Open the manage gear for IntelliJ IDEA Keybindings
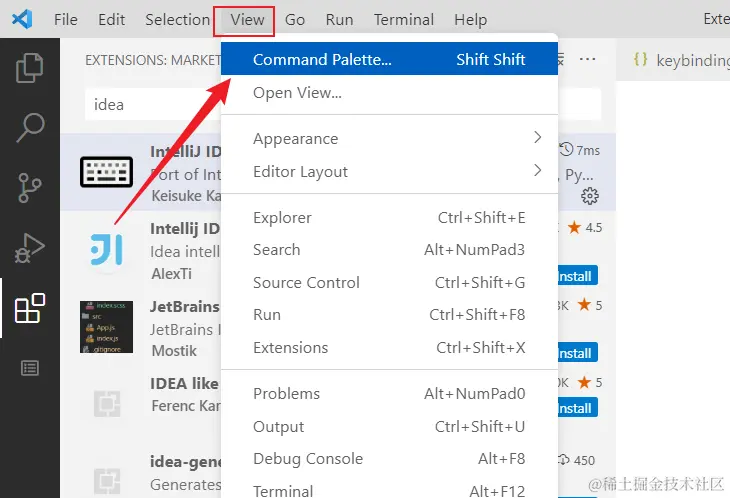Screen dimensions: 730x498 (x=590, y=196)
